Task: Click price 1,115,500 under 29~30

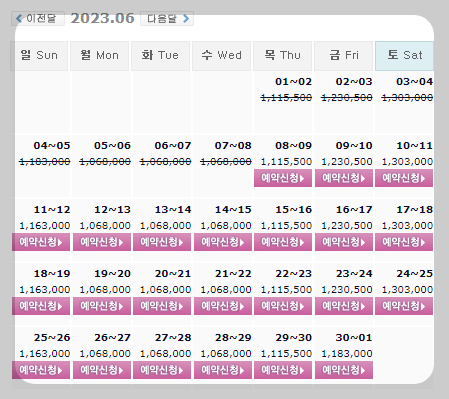Action: (286, 354)
